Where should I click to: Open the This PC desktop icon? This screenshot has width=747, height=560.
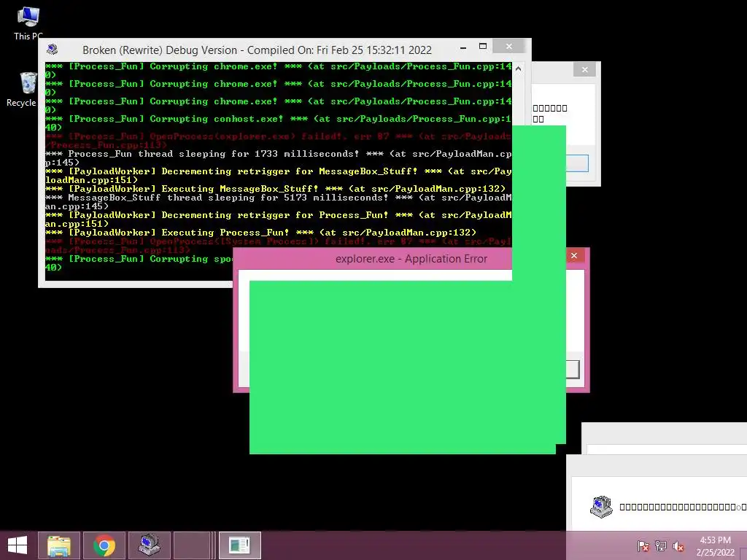(x=28, y=23)
